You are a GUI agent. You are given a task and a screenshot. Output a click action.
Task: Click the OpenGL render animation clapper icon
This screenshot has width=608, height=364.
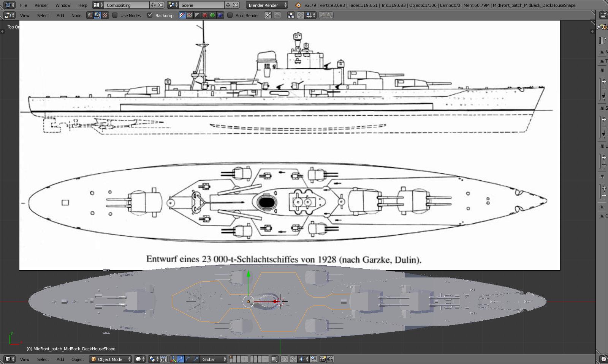tap(330, 359)
